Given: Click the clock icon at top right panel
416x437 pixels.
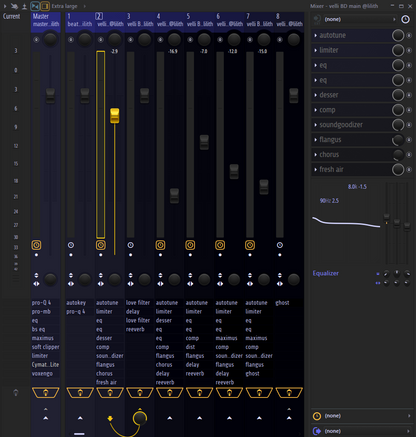Looking at the screenshot, I should (x=405, y=19).
